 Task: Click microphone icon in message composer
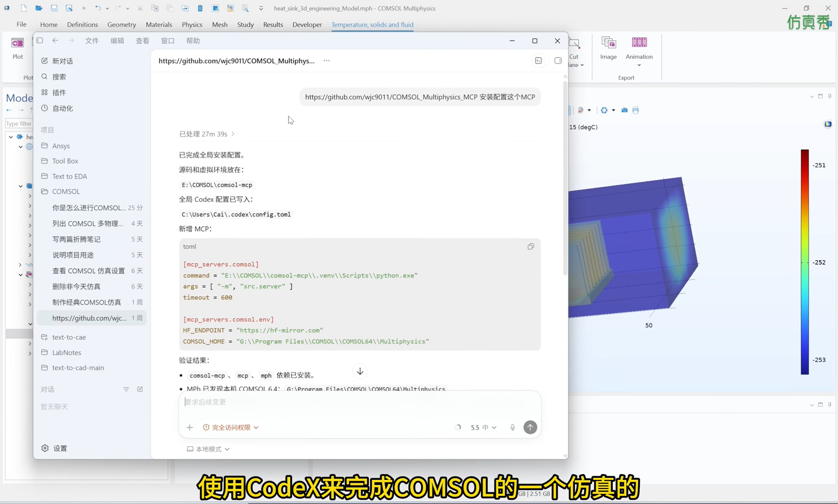click(x=512, y=427)
